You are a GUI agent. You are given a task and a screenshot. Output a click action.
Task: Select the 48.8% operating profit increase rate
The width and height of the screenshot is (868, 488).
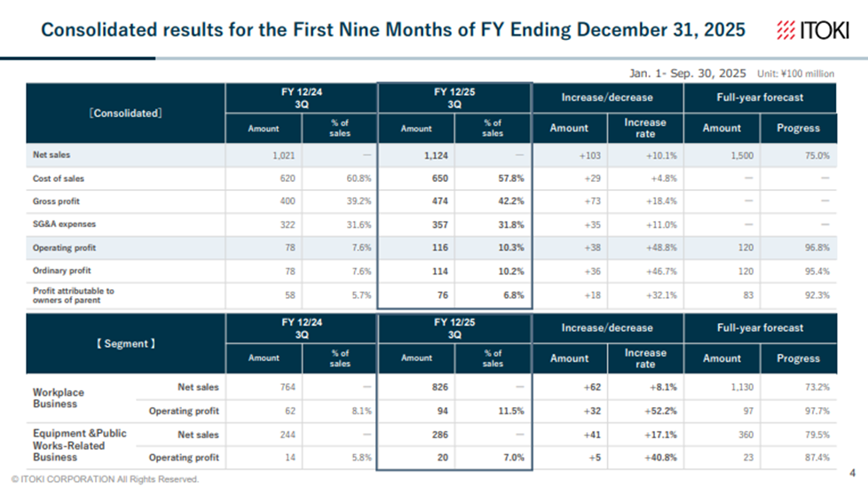click(644, 248)
